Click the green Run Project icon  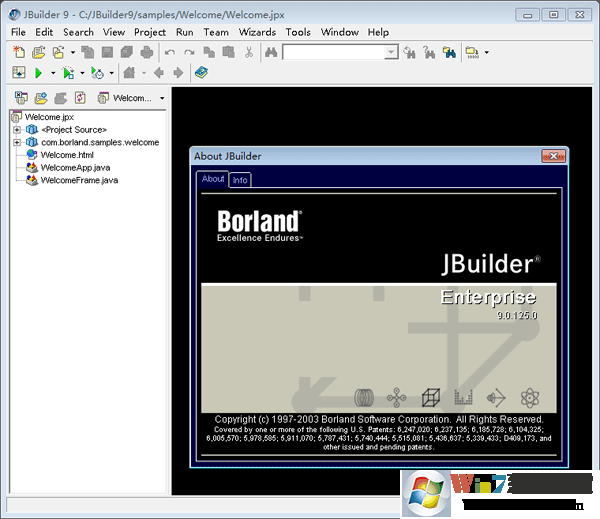(38, 73)
